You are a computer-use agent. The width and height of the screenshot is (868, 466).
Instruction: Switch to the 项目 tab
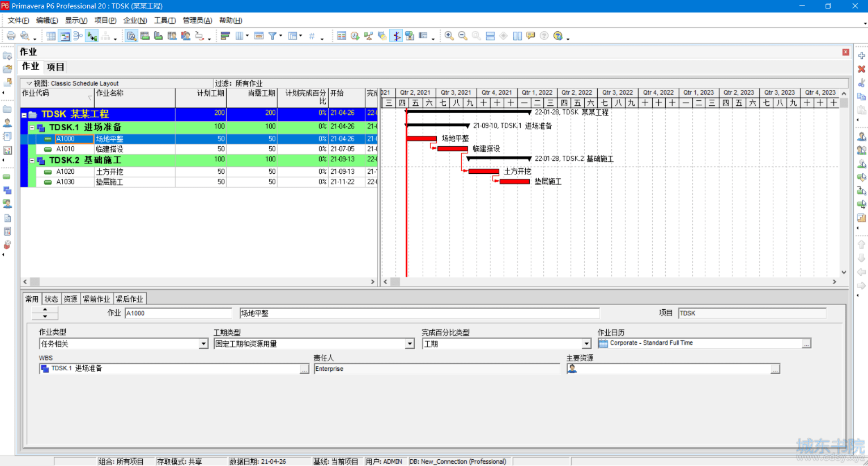point(56,67)
